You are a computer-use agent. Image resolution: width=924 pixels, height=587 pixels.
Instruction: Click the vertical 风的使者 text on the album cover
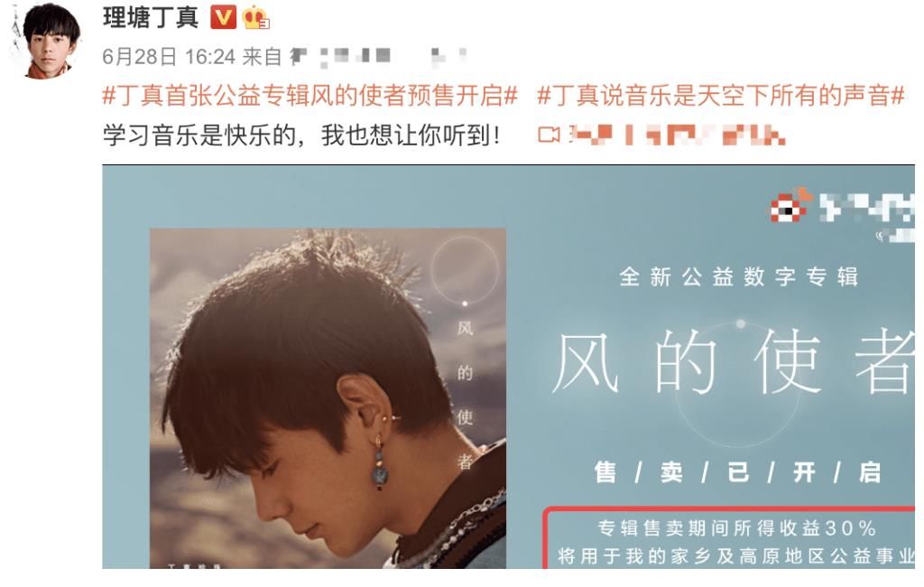click(465, 394)
